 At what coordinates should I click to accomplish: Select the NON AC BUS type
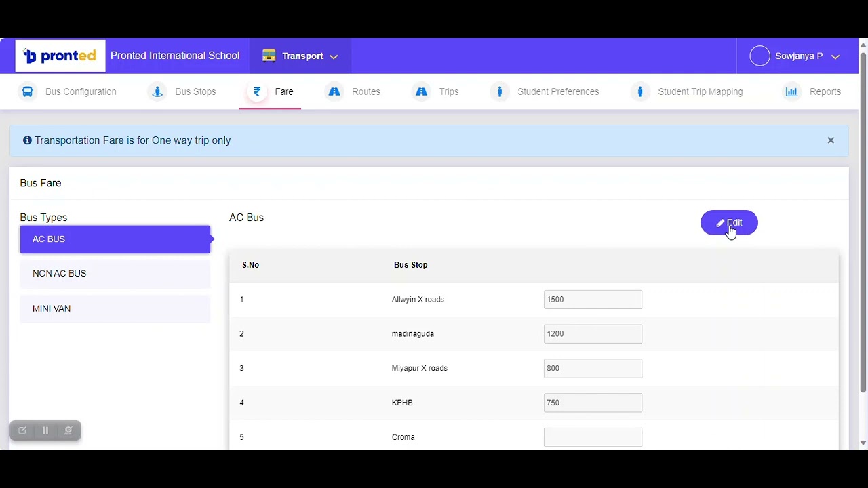point(115,274)
